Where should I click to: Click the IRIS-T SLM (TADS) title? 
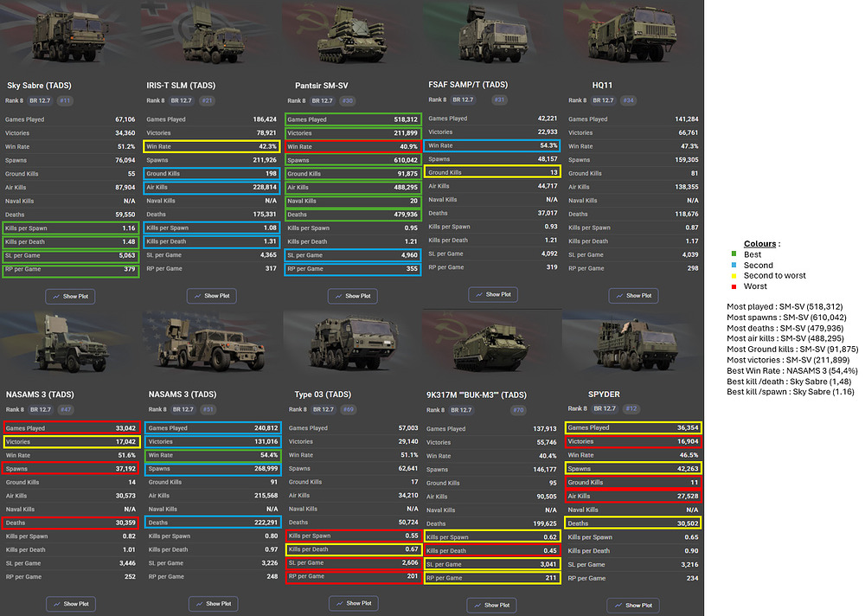click(181, 86)
